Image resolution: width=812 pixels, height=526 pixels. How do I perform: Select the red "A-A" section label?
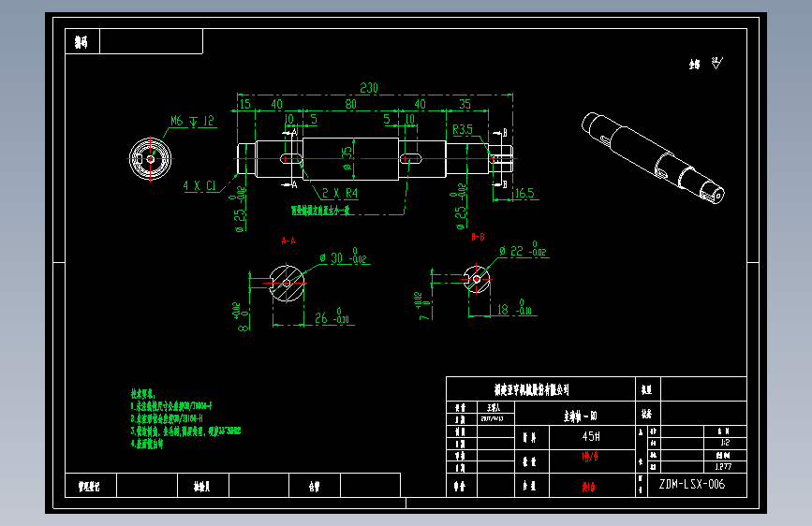(x=288, y=241)
